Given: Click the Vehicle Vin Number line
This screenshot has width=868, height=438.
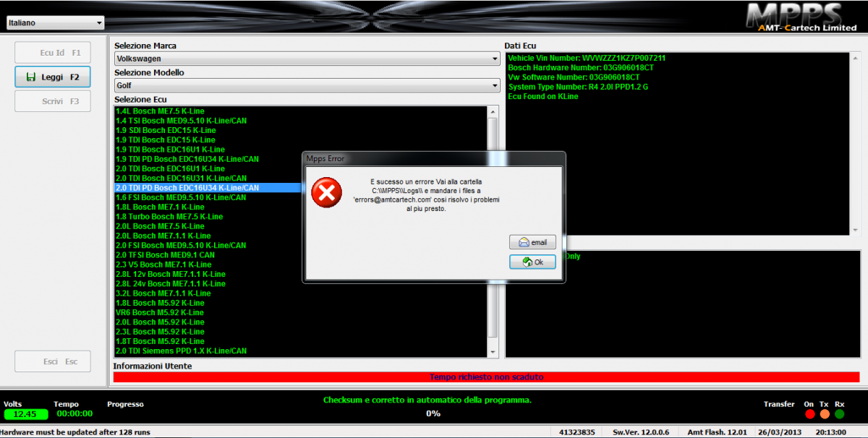Looking at the screenshot, I should click(587, 58).
